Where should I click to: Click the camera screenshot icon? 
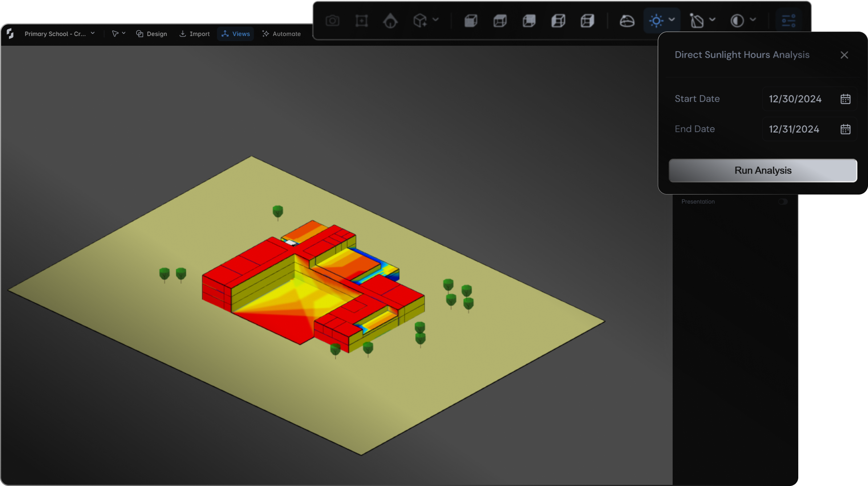click(332, 21)
